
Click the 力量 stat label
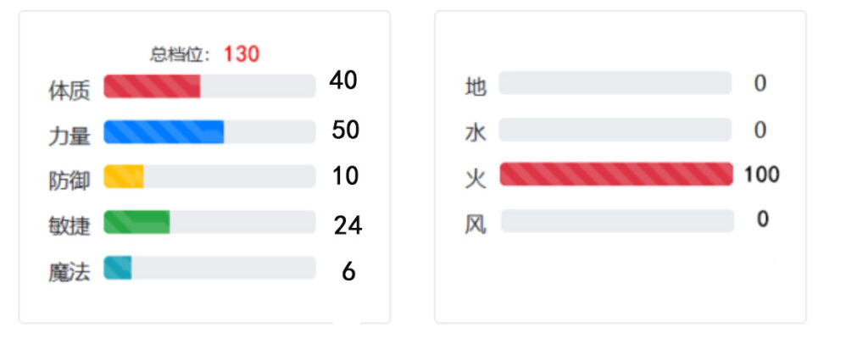69,135
